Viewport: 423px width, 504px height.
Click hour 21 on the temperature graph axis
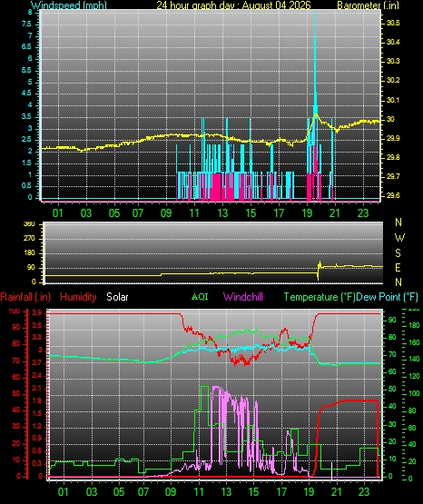tap(336, 492)
